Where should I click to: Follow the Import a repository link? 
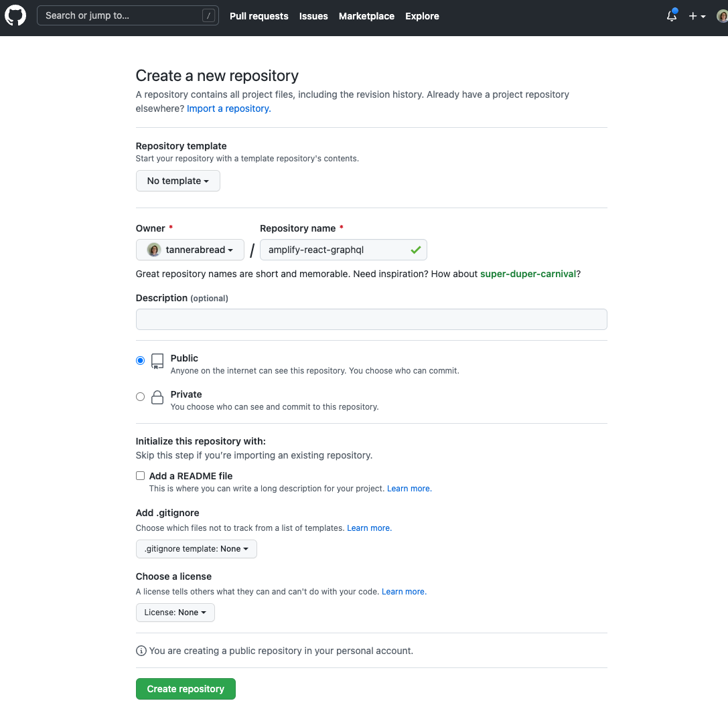[x=228, y=108]
